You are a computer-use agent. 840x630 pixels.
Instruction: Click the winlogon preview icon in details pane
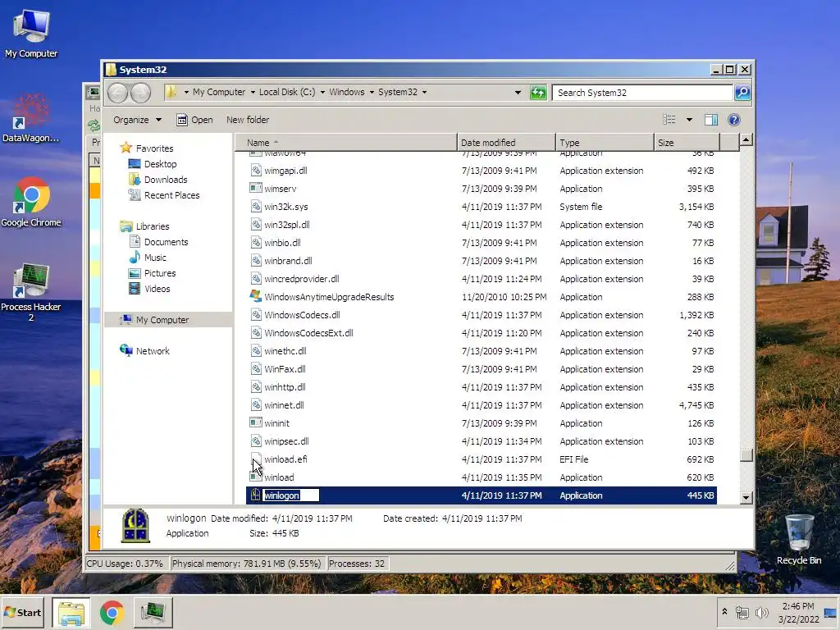click(x=135, y=526)
